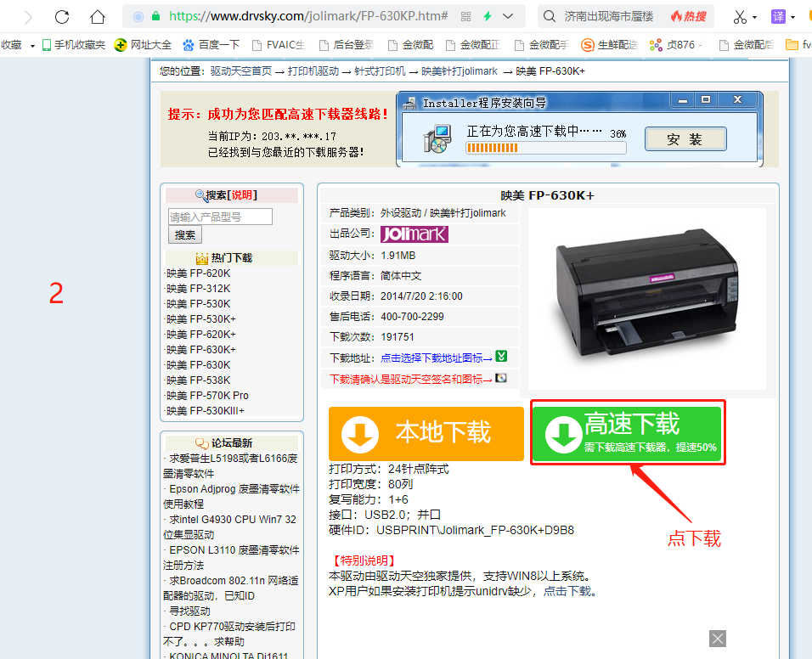Image resolution: width=812 pixels, height=659 pixels.
Task: Click the Jolimark brand logo
Action: coord(414,234)
